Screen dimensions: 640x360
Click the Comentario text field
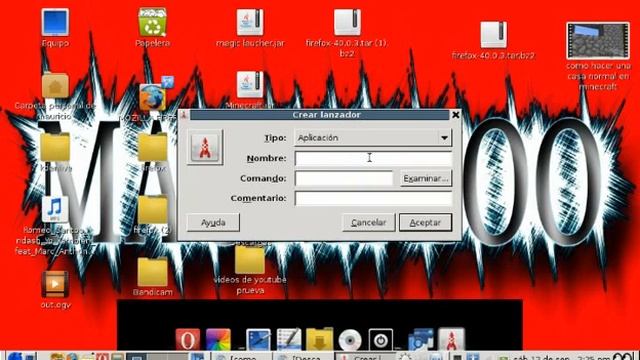373,198
